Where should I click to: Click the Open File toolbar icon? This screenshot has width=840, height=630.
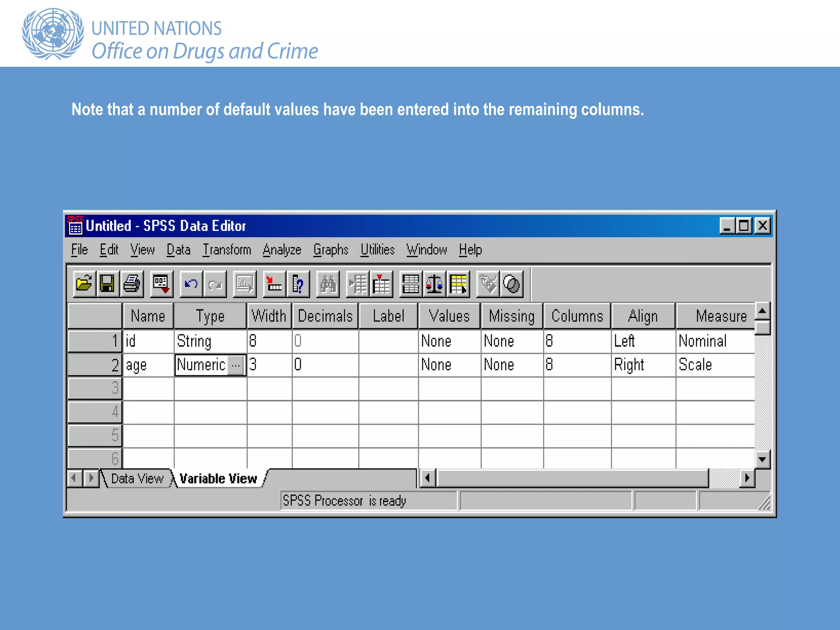coord(84,284)
